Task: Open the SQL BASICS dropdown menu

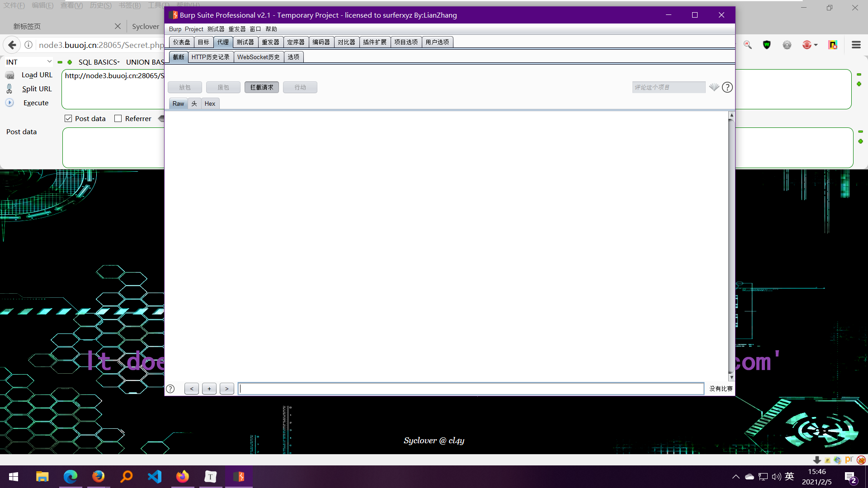Action: 99,62
